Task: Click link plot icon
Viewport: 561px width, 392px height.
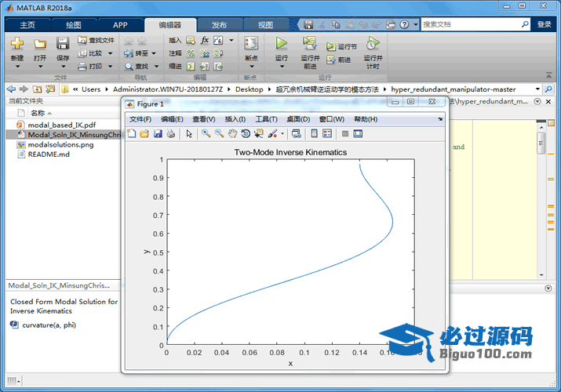Action: 297,133
